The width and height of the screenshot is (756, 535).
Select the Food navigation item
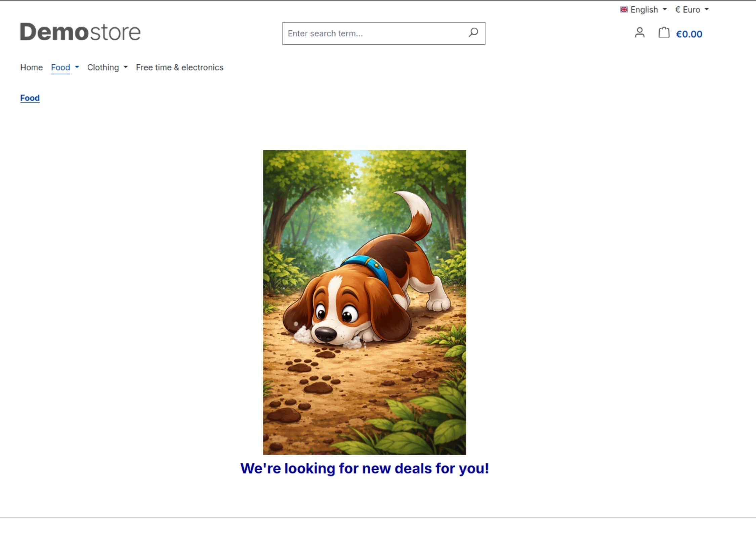[x=60, y=68]
